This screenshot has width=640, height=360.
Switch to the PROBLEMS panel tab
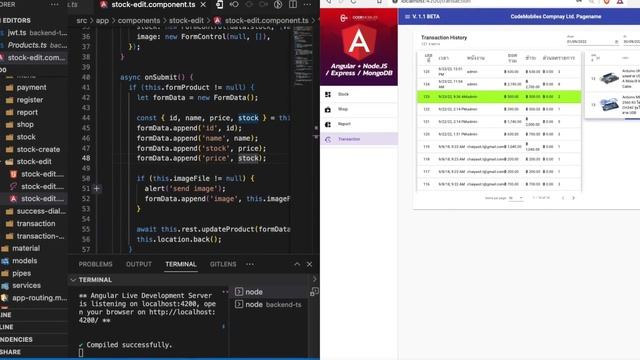[95, 264]
